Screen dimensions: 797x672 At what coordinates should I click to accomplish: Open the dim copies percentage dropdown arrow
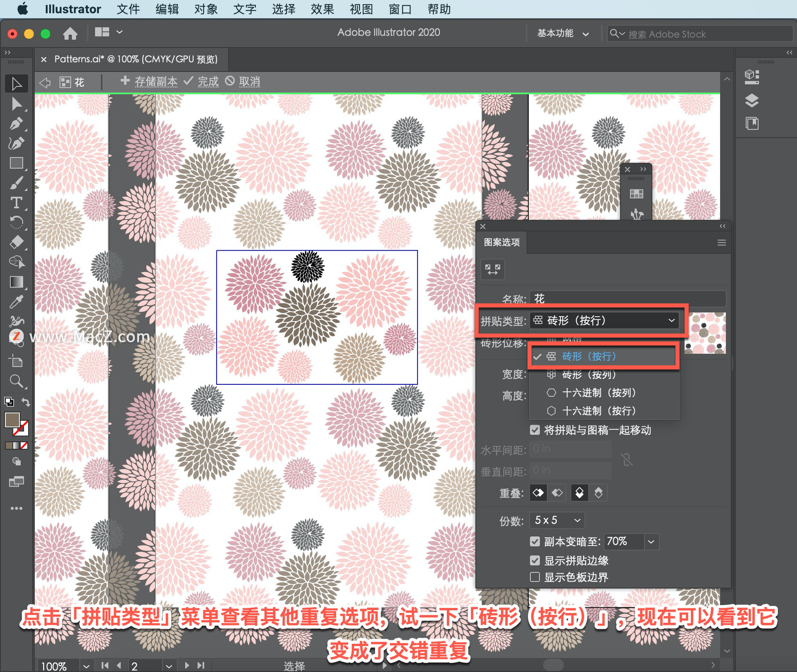[x=651, y=542]
